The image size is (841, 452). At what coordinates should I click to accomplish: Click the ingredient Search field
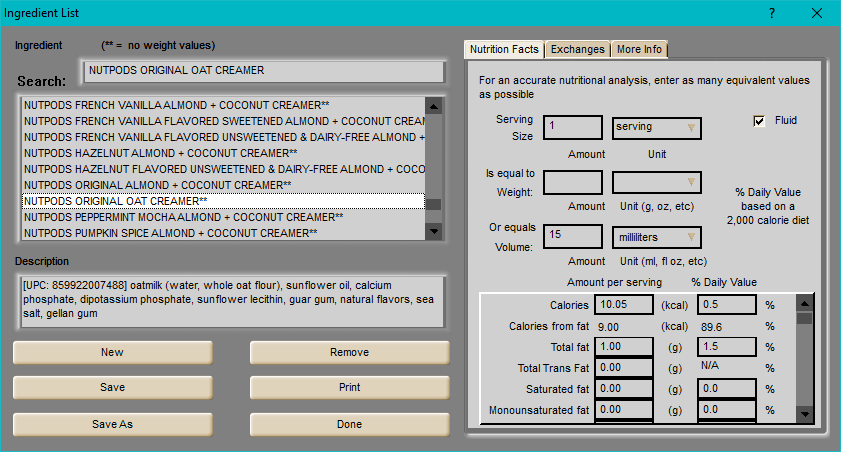(264, 71)
